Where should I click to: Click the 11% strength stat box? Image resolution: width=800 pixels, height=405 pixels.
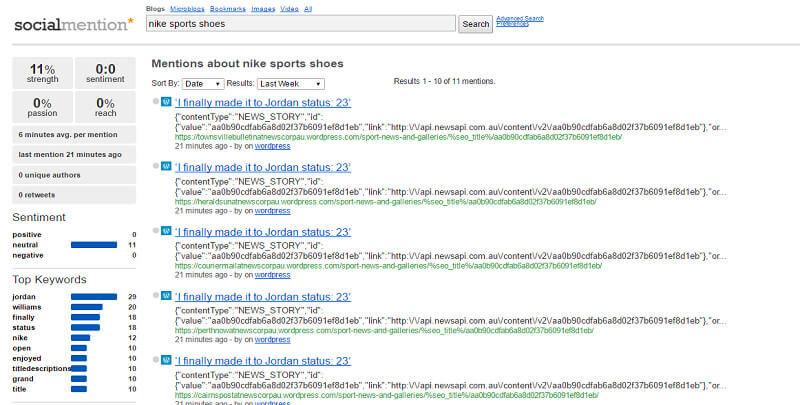[x=42, y=73]
